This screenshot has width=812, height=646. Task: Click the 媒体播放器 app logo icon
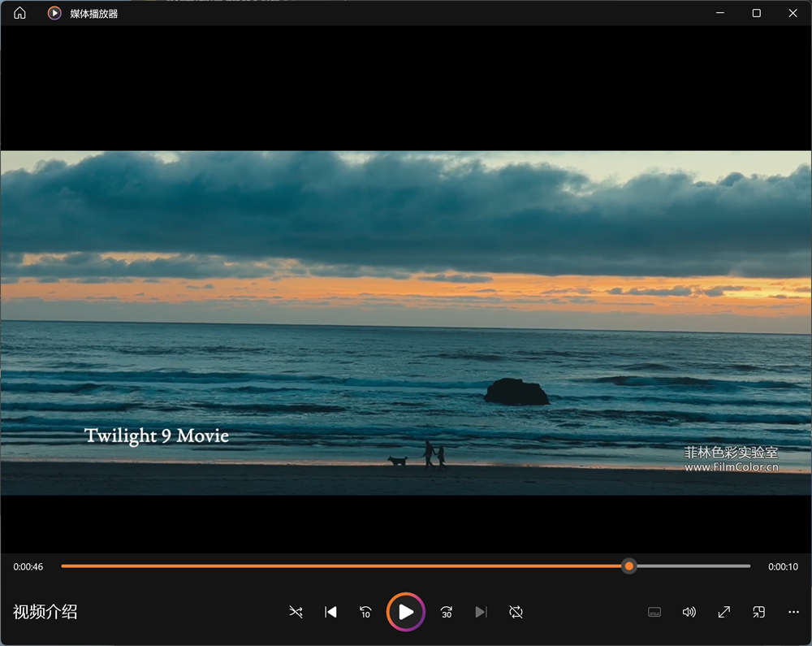pos(54,13)
